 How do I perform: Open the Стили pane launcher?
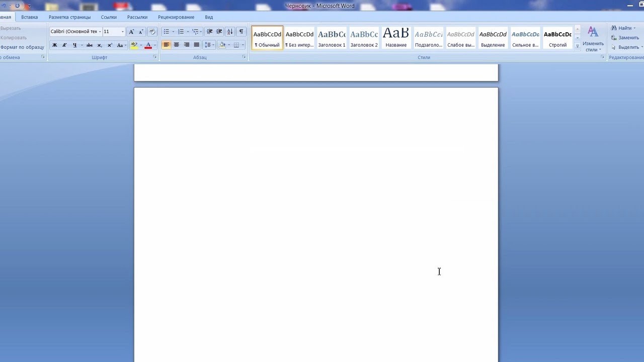[602, 57]
